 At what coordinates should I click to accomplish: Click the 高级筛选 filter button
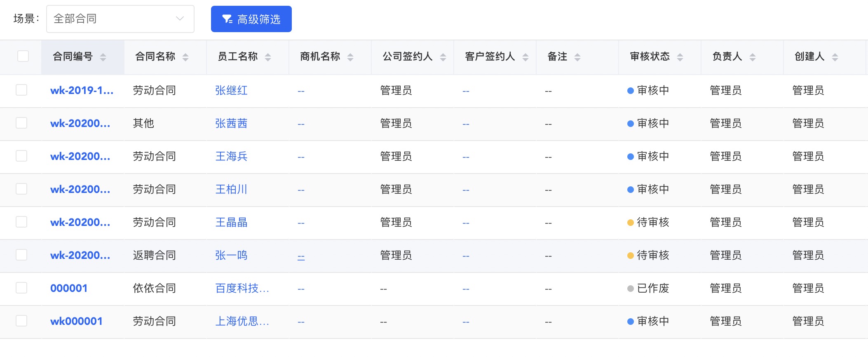pos(251,19)
